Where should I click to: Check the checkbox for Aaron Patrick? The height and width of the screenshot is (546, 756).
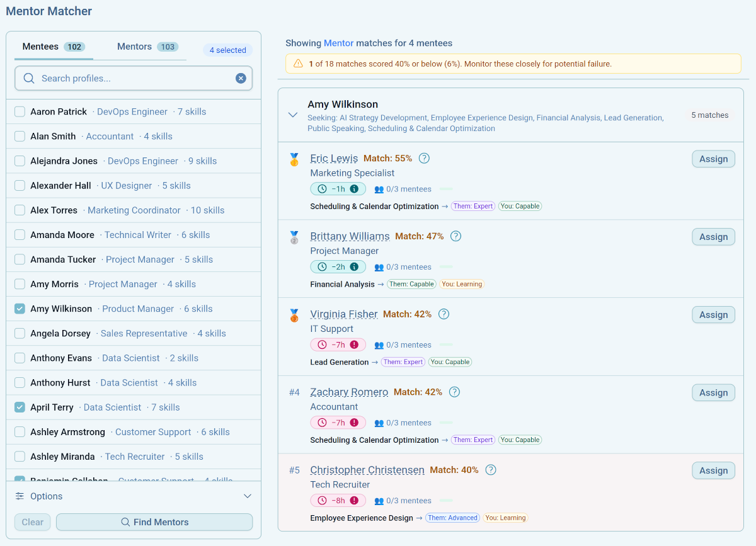click(19, 111)
